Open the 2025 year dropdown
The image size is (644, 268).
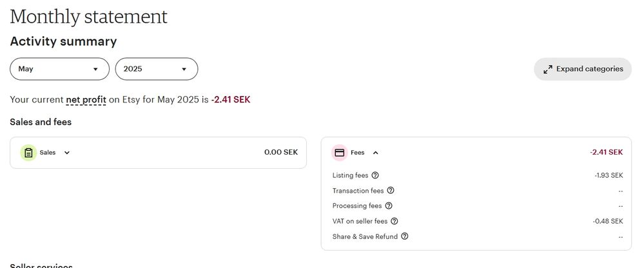click(156, 69)
